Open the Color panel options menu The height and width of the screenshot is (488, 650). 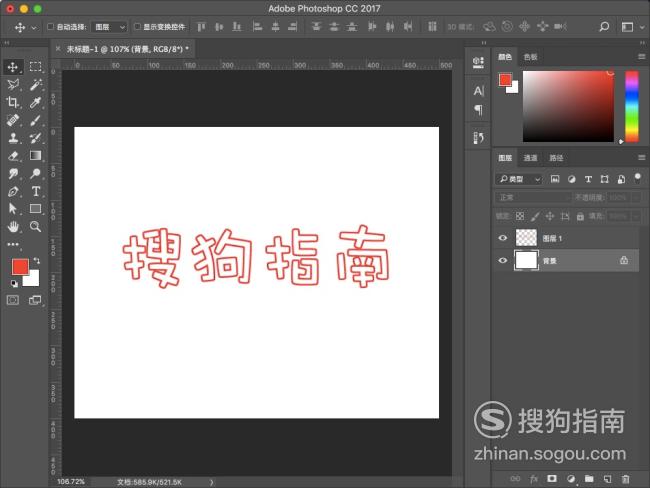pyautogui.click(x=642, y=57)
